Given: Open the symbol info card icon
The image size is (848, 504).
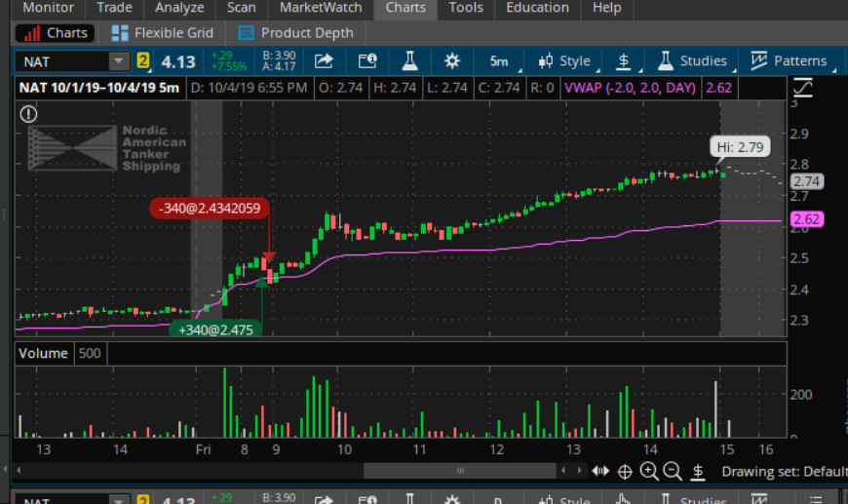Looking at the screenshot, I should (367, 61).
